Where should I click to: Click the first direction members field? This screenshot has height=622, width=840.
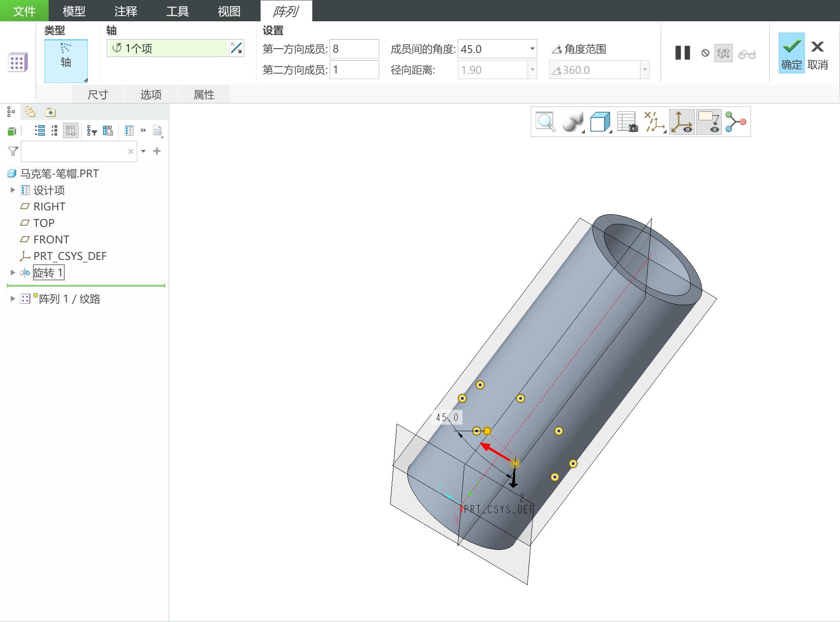(x=354, y=49)
